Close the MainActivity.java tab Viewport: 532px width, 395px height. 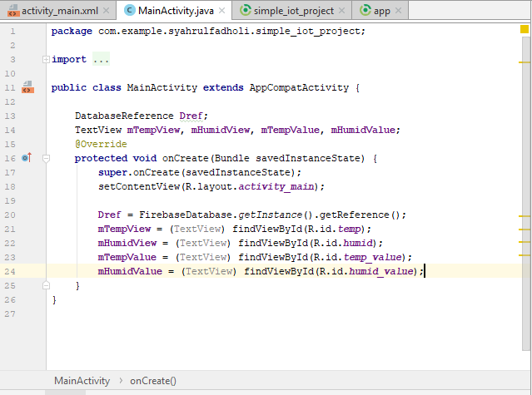(x=222, y=11)
